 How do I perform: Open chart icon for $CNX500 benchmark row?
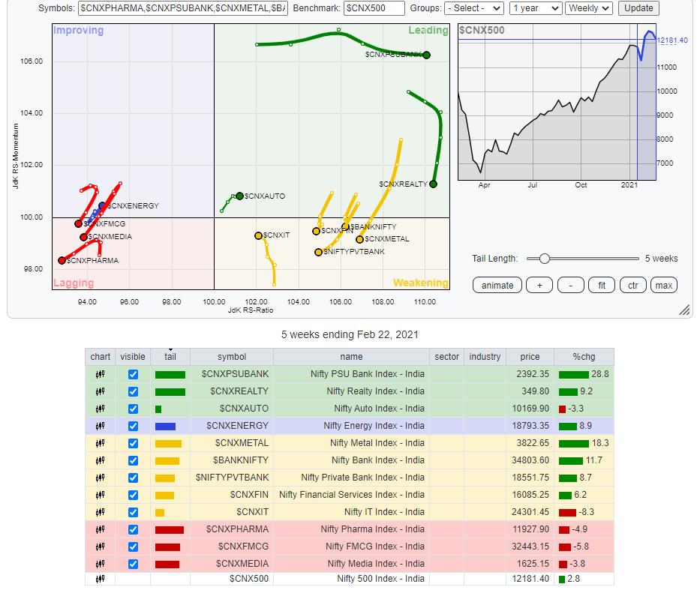pyautogui.click(x=100, y=579)
